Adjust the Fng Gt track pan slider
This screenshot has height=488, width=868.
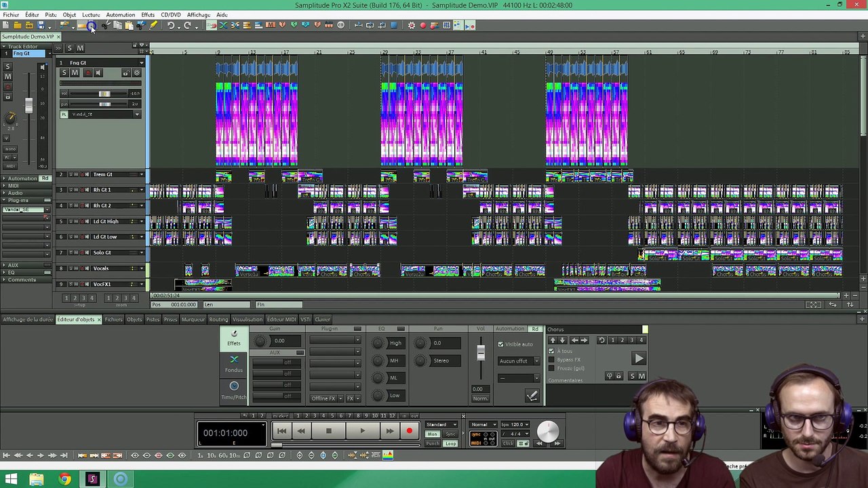click(104, 104)
